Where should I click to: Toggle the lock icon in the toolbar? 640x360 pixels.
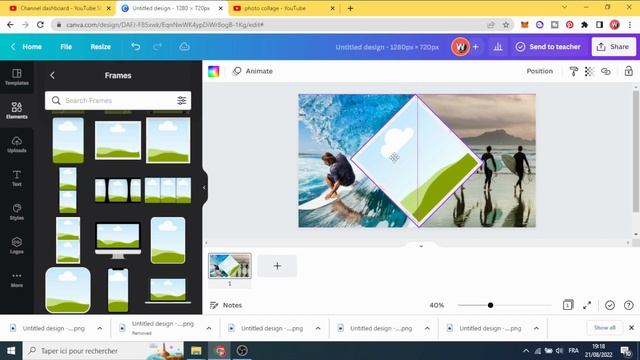tap(629, 71)
